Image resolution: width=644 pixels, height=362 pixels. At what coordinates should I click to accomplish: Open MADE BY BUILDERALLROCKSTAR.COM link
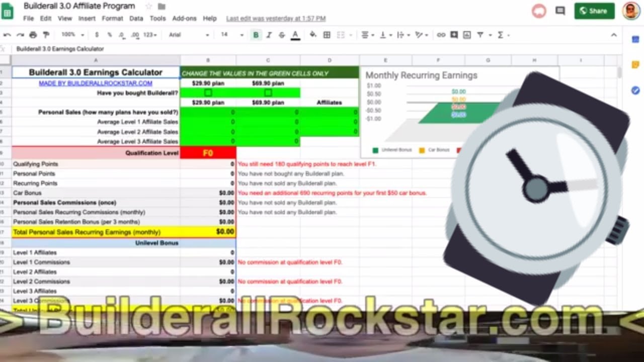click(96, 83)
